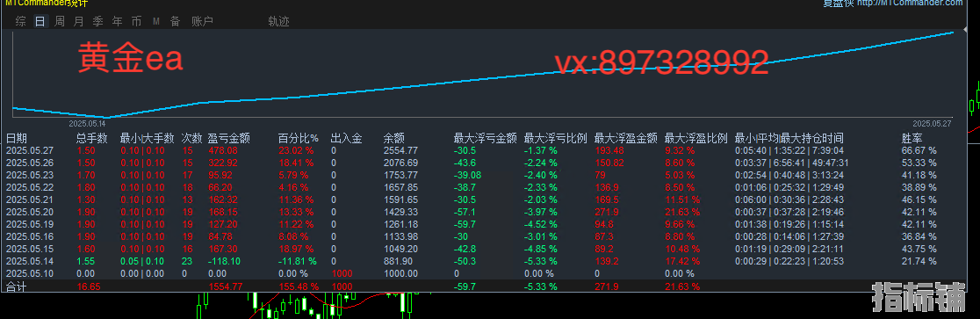Click the lots cell 0.05 | 0.10
The image size is (980, 319).
tap(142, 262)
